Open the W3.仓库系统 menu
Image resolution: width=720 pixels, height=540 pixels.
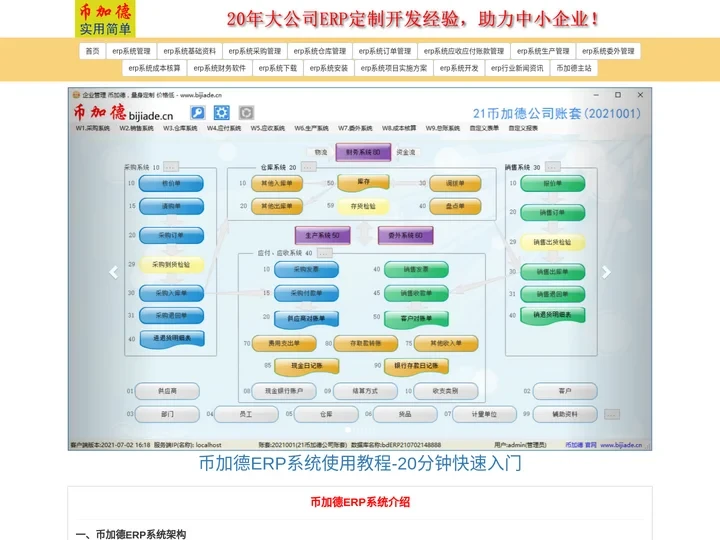[180, 128]
